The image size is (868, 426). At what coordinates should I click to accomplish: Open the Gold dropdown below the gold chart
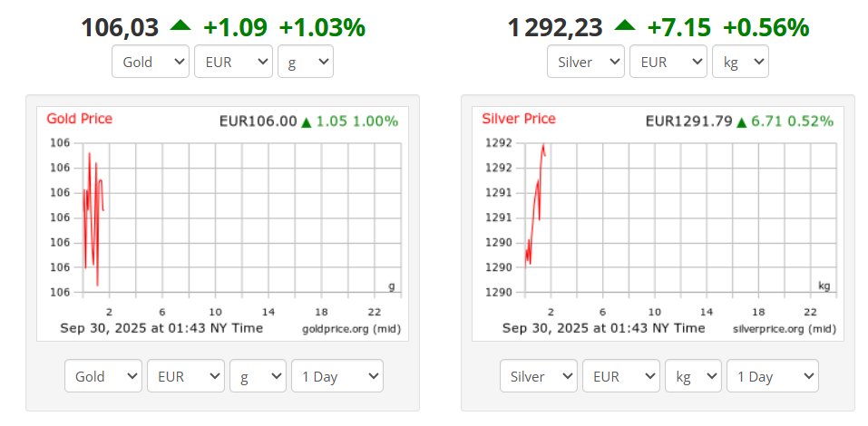click(x=103, y=376)
